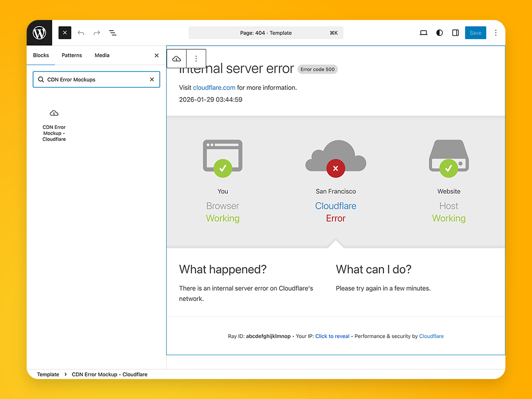
Task: Toggle the style book contrast icon
Action: click(439, 33)
